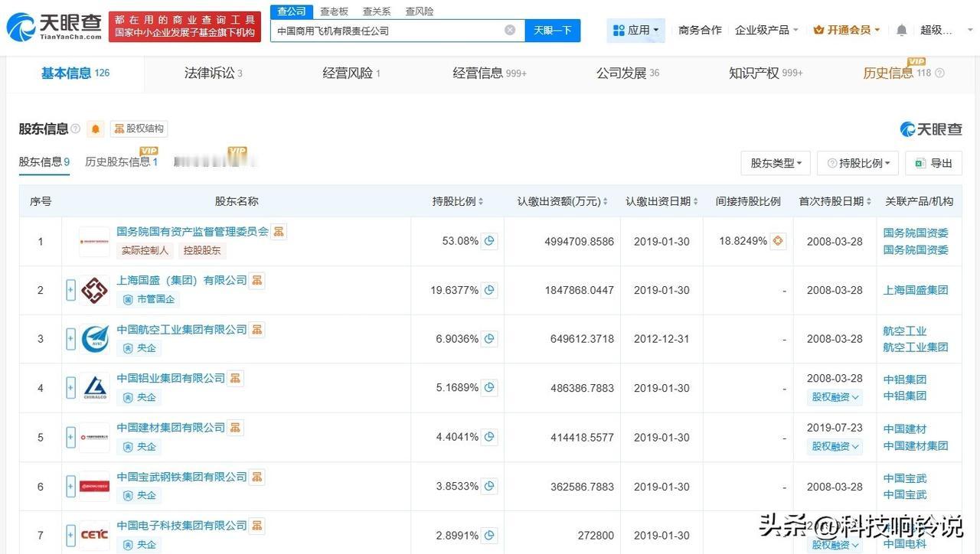Expand row for 中国建材集团有限公司

coord(70,437)
